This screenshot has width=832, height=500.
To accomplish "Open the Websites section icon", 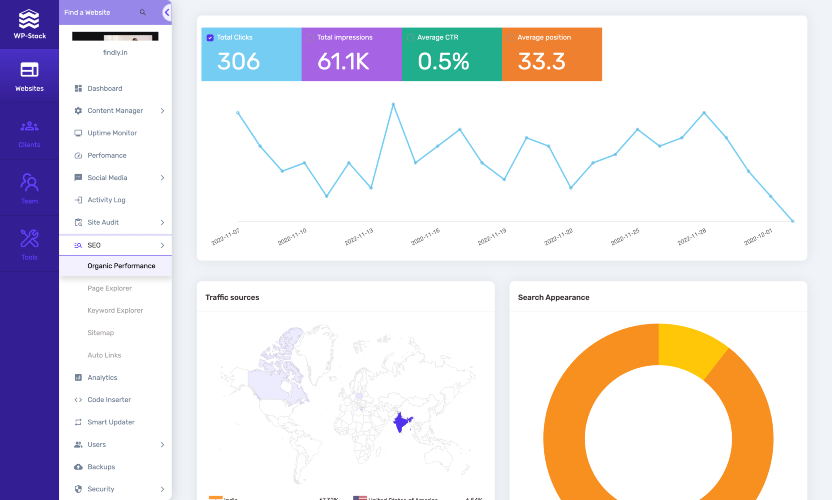I will pyautogui.click(x=29, y=70).
